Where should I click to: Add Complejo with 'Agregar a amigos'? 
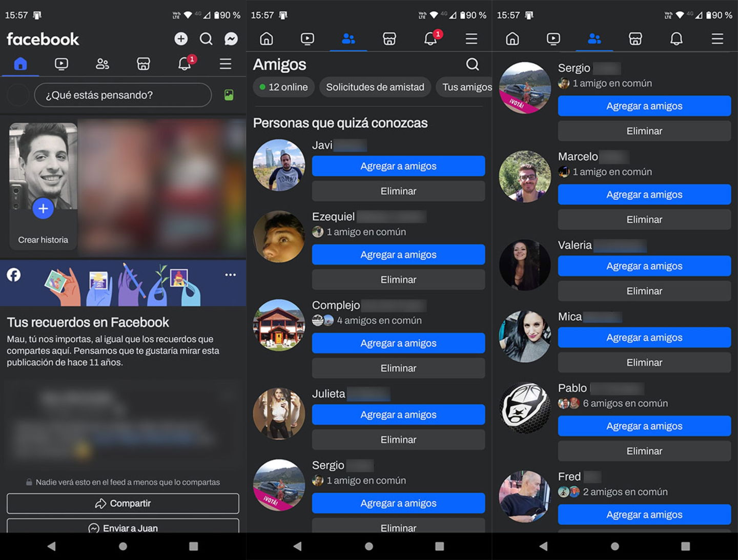coord(398,343)
